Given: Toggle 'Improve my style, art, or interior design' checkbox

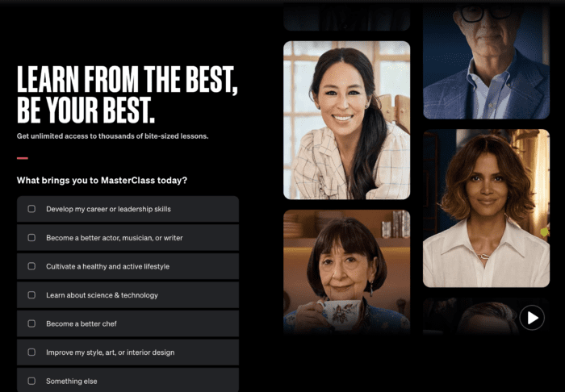Looking at the screenshot, I should pyautogui.click(x=31, y=352).
